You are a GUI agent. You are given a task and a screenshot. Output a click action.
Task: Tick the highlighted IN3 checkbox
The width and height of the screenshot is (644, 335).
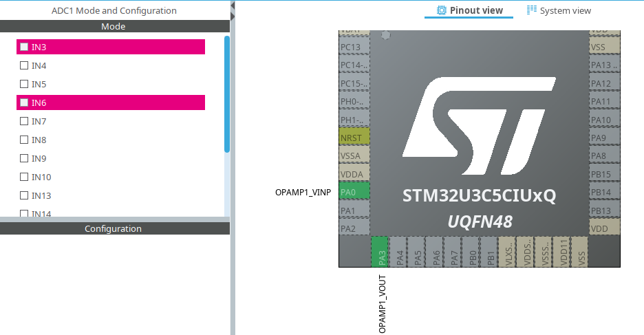click(x=24, y=47)
